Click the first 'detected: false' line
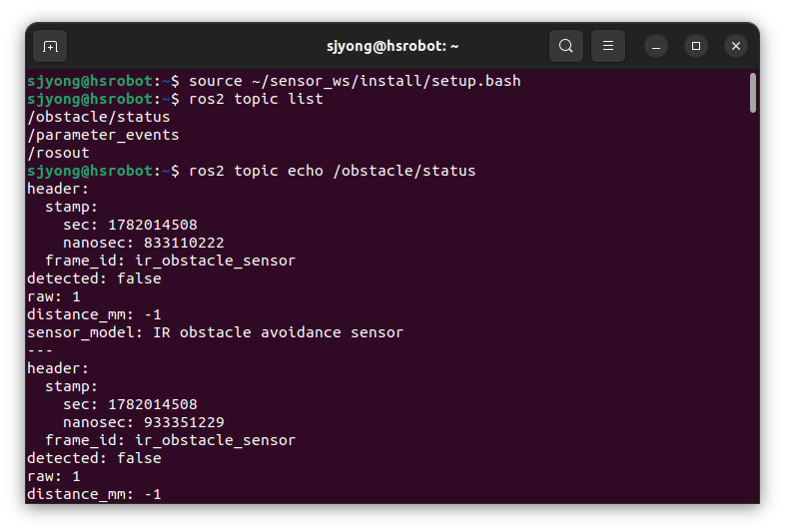Screen dimensions: 785x532 (x=94, y=278)
